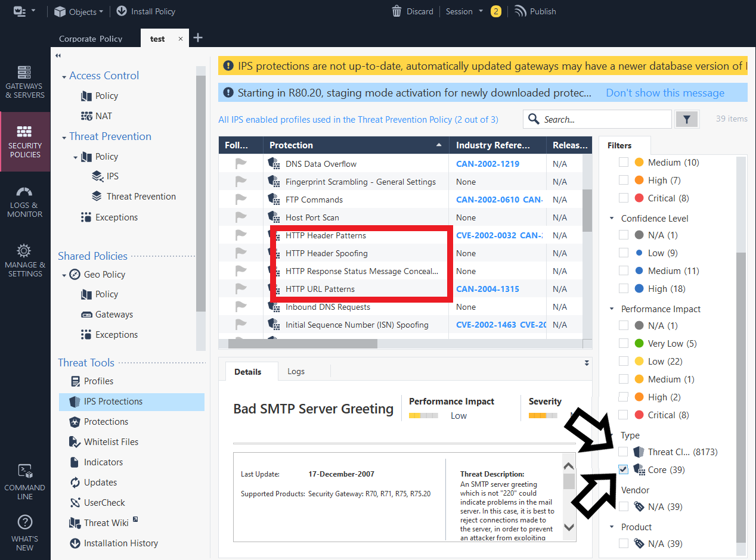Switch to the Logs tab
Screen dimensions: 756x560
pos(296,371)
